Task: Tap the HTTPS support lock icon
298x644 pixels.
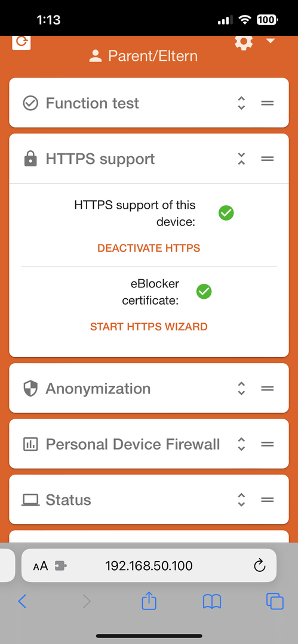Action: coord(30,159)
